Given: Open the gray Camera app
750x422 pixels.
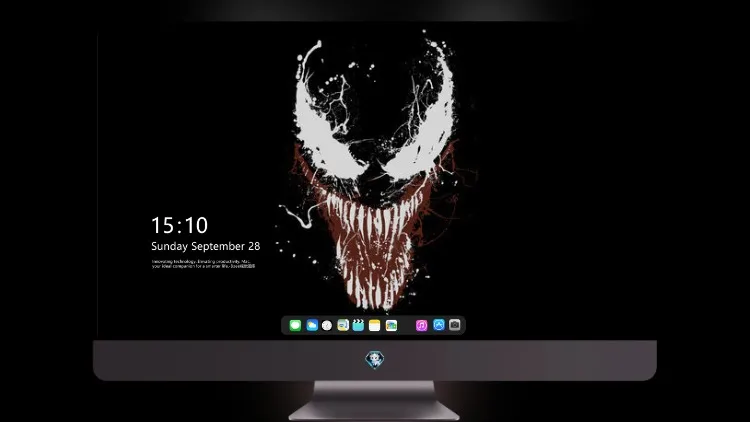Looking at the screenshot, I should click(x=454, y=325).
